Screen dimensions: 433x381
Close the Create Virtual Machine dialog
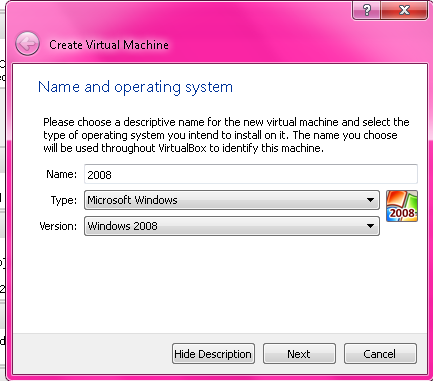[x=404, y=10]
